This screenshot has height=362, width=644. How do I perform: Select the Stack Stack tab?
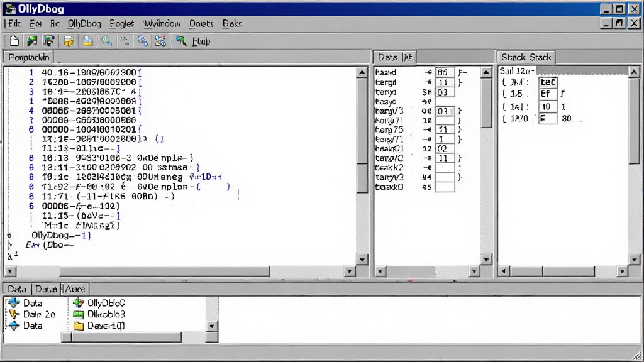tap(526, 57)
